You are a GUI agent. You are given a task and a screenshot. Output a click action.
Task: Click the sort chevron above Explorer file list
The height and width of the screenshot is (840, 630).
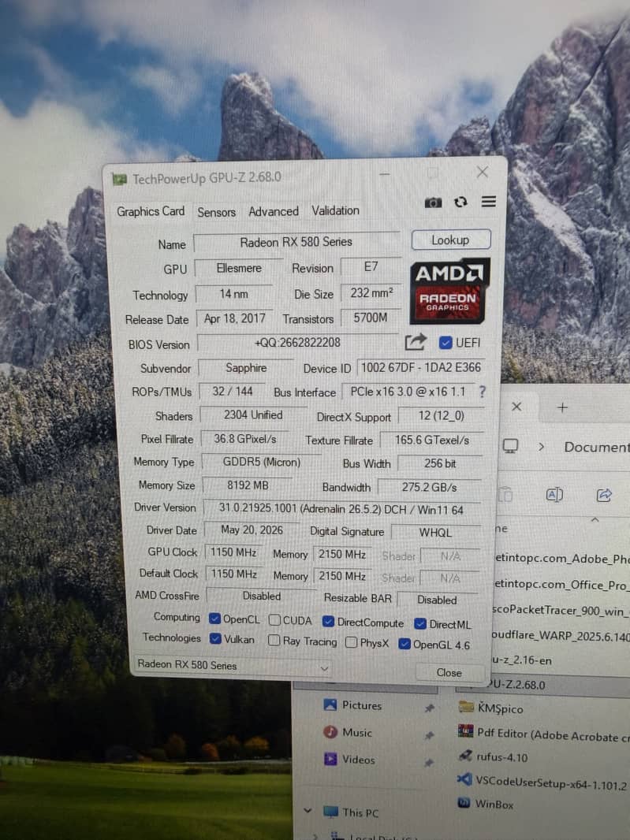(595, 519)
